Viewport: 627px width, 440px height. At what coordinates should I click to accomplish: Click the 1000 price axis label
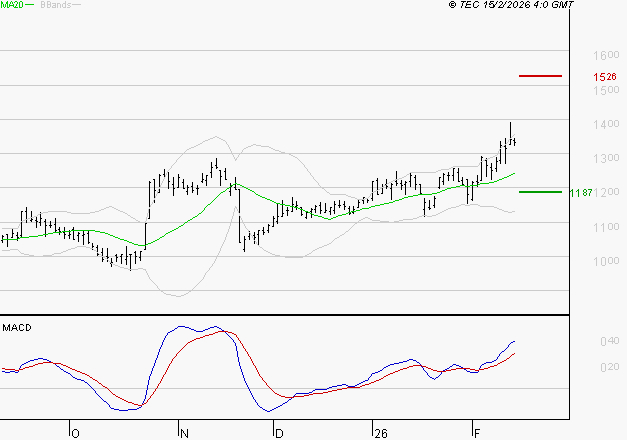click(606, 262)
